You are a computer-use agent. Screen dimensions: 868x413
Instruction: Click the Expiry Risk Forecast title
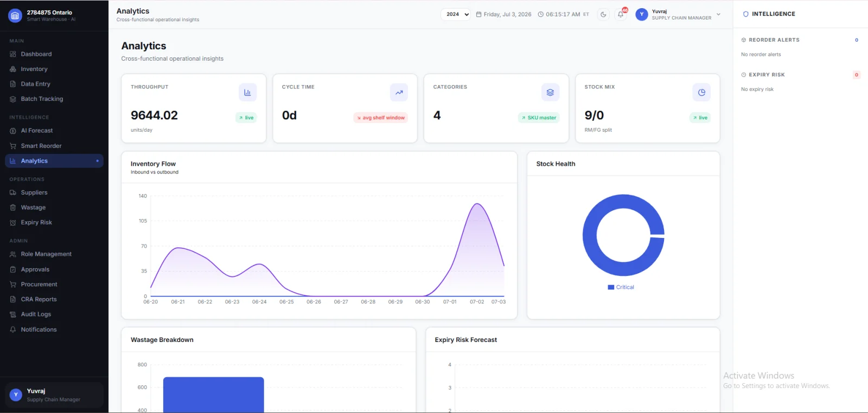tap(466, 340)
